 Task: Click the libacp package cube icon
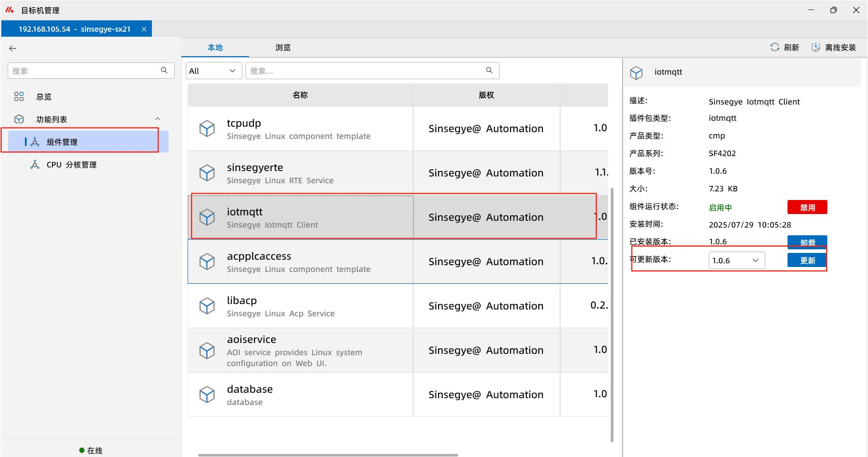[207, 306]
